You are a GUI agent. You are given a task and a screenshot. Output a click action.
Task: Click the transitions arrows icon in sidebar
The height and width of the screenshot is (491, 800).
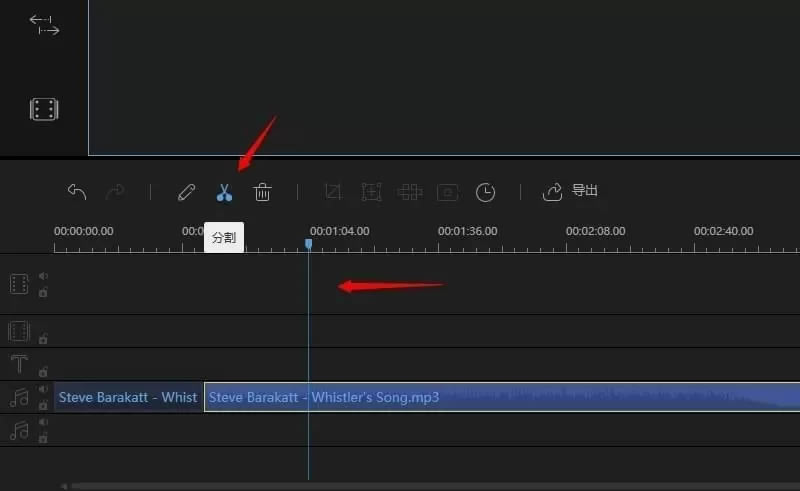[x=44, y=25]
